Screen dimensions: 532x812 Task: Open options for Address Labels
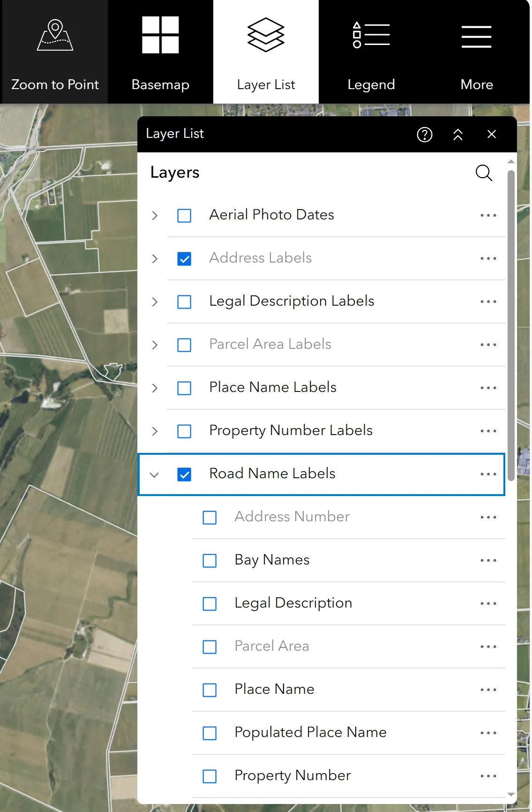(488, 258)
